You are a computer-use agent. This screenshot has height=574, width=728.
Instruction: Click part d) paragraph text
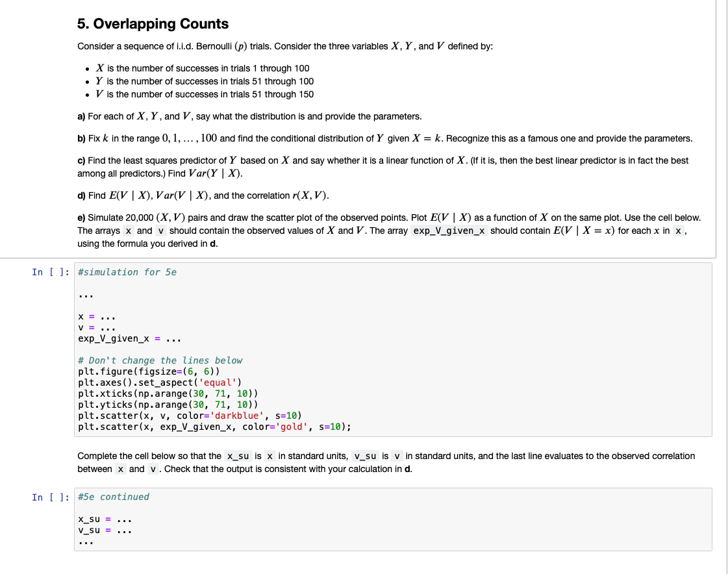pos(203,195)
